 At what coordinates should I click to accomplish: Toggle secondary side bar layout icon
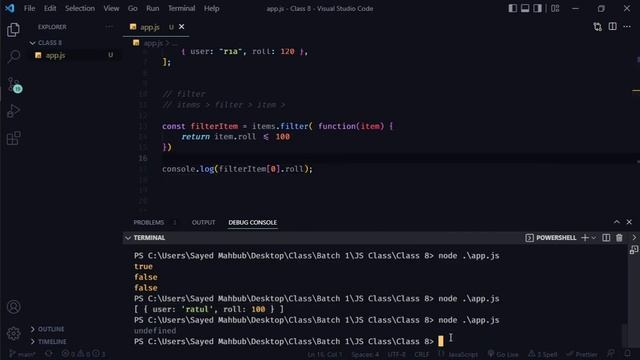point(537,8)
